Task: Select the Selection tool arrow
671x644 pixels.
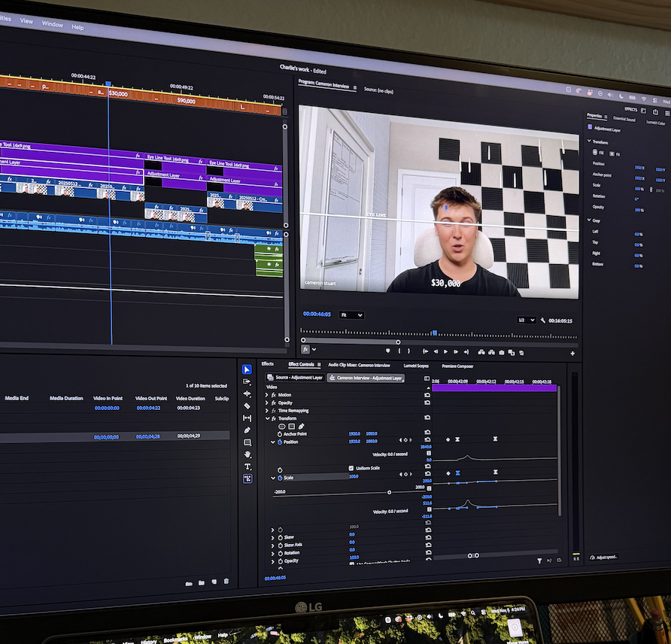Action: tap(247, 369)
